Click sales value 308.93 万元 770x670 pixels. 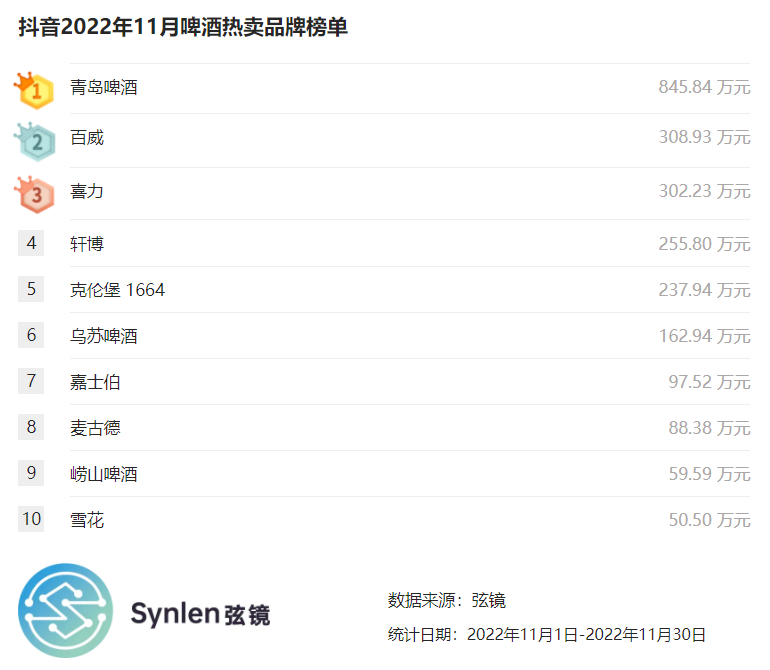pos(704,137)
